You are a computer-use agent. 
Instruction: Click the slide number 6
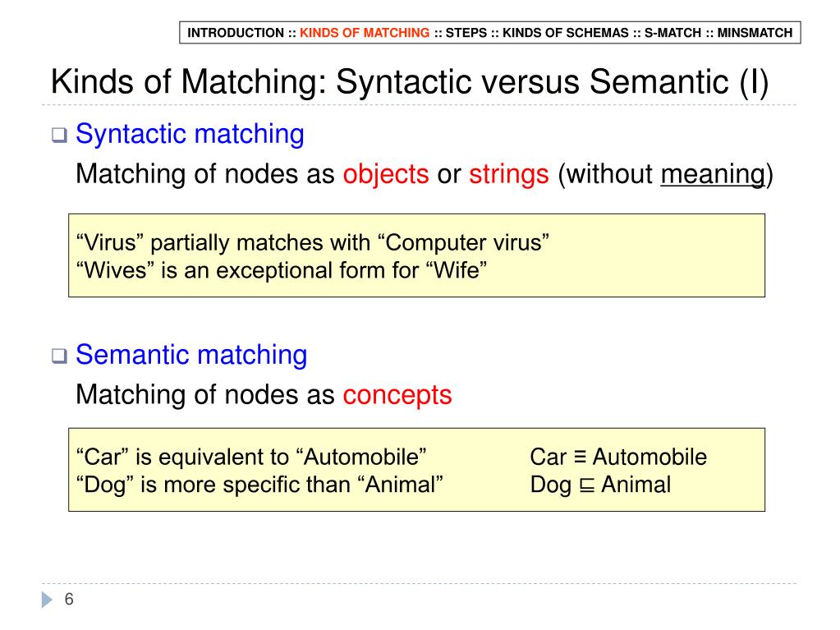click(x=69, y=600)
